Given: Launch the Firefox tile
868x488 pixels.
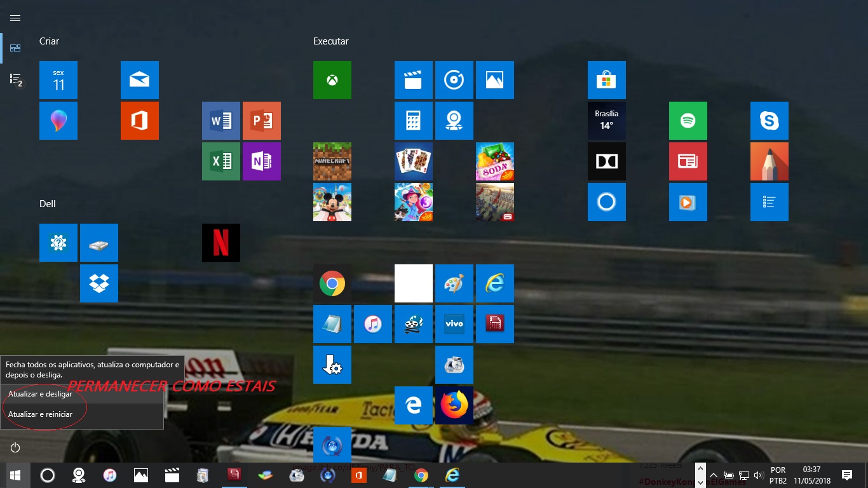Looking at the screenshot, I should [454, 405].
